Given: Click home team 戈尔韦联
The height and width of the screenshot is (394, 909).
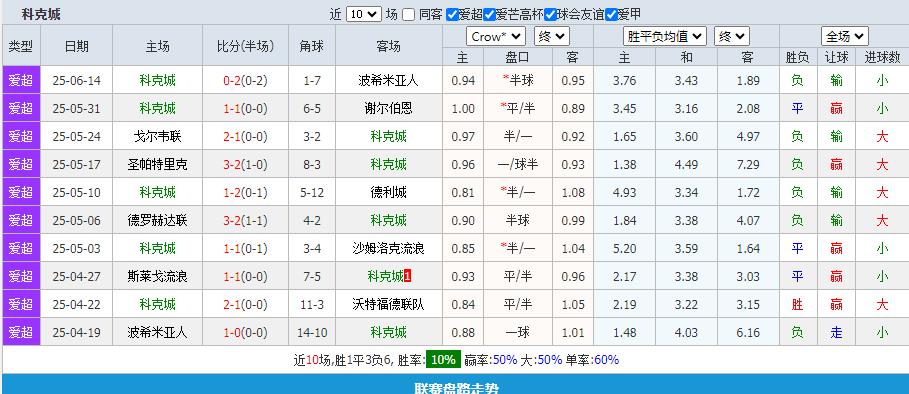Looking at the screenshot, I should [157, 137].
